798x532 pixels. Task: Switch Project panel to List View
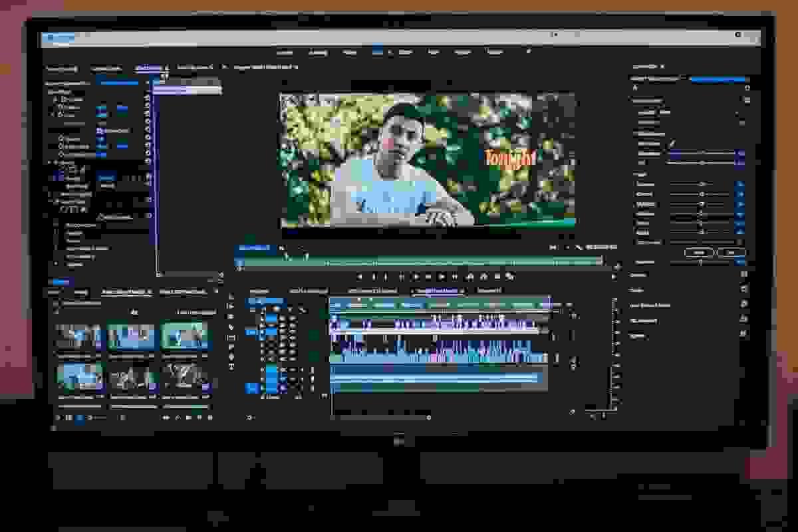[x=68, y=417]
